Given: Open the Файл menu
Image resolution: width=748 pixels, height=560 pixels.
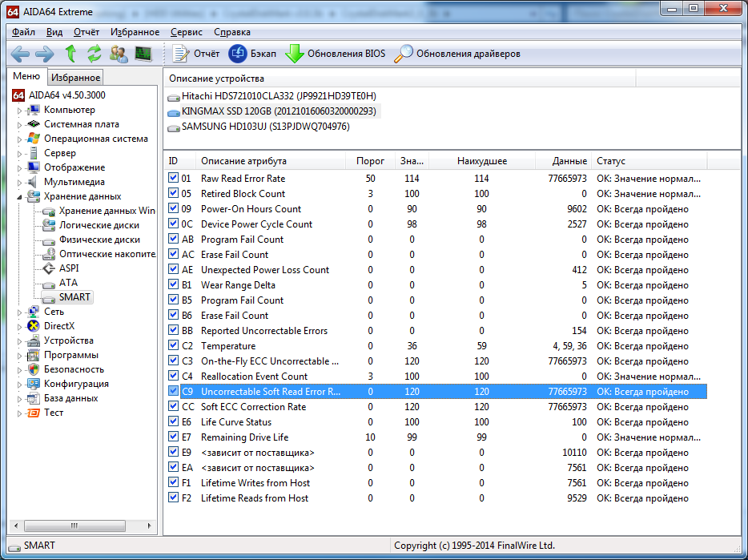Looking at the screenshot, I should click(23, 32).
